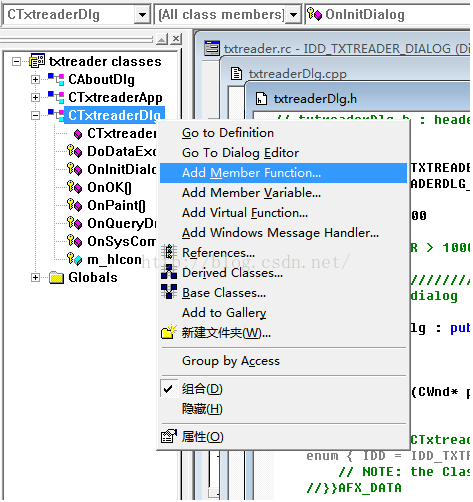The width and height of the screenshot is (473, 502).
Task: Click the Derived Classes hierarchy icon
Action: [x=169, y=272]
